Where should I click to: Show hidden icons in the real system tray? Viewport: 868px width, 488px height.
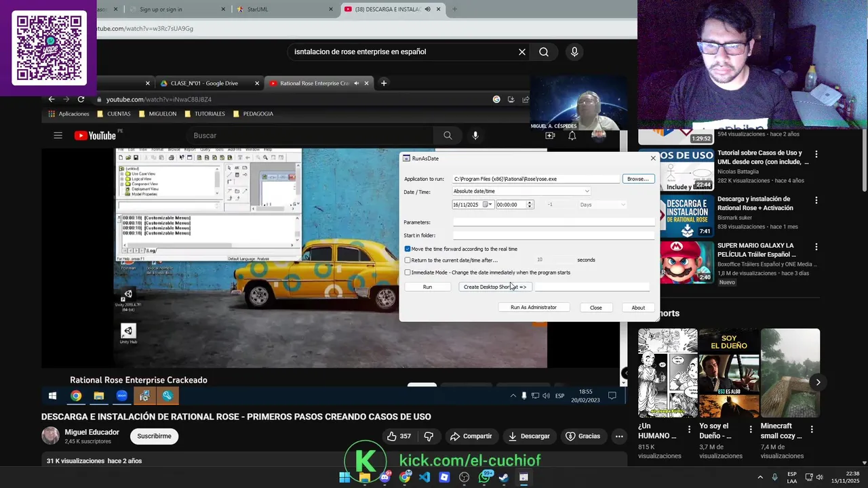click(x=760, y=477)
